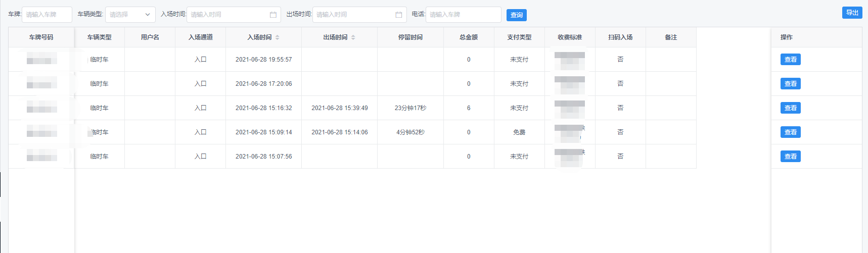Screen dimensions: 868x253
Task: Click the calendar icon in 入场时间 field
Action: click(273, 15)
